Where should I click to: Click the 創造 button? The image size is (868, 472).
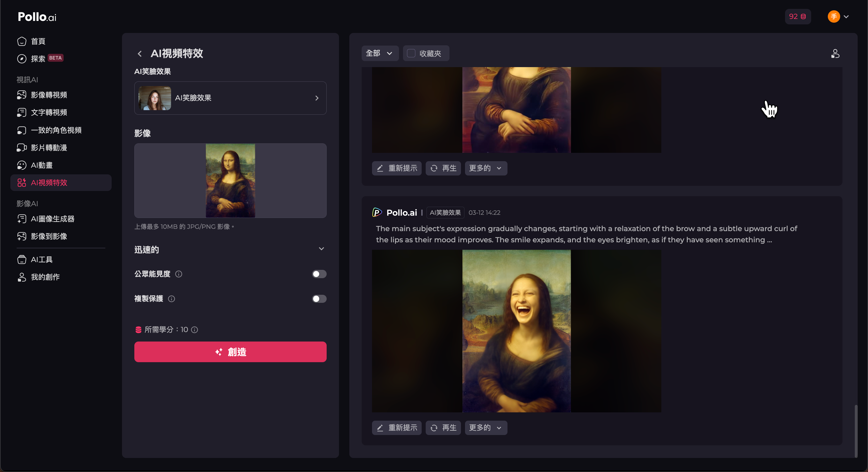[x=230, y=352]
